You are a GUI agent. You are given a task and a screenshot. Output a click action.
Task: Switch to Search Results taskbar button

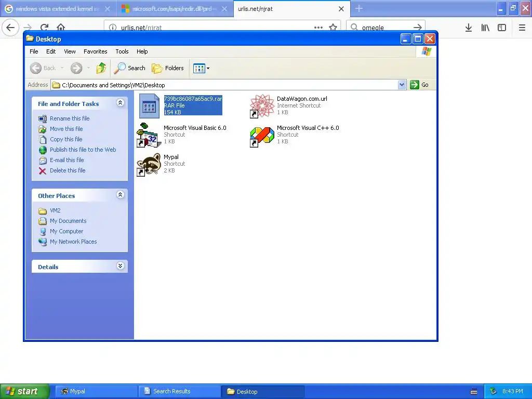[179, 392]
